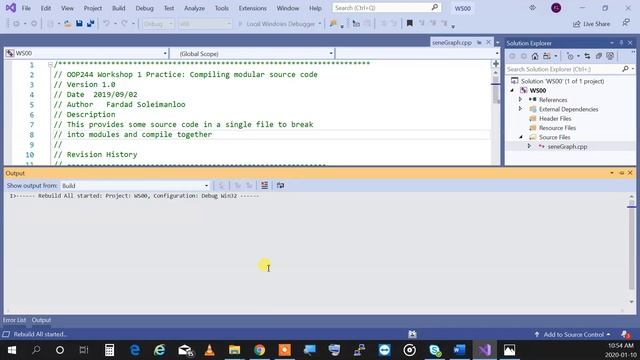Toggle Show All Files in Solution Explorer
Screen dimensions: 640x360
(x=610, y=56)
